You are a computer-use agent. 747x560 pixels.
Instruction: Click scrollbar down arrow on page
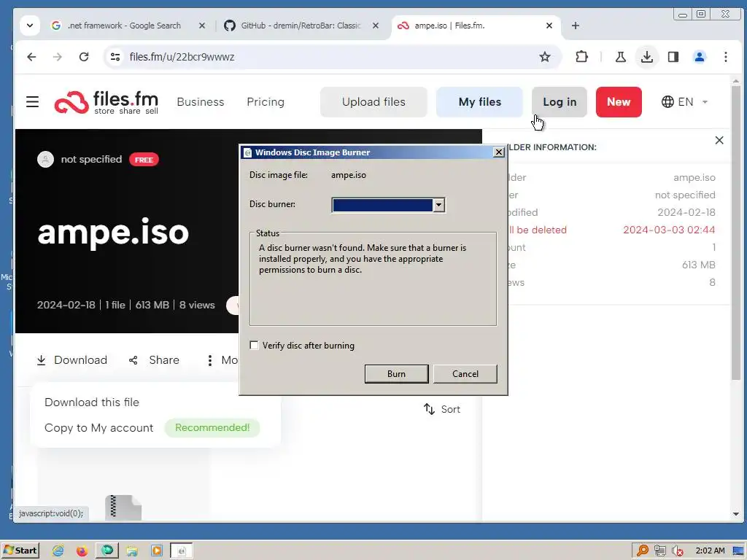(735, 514)
